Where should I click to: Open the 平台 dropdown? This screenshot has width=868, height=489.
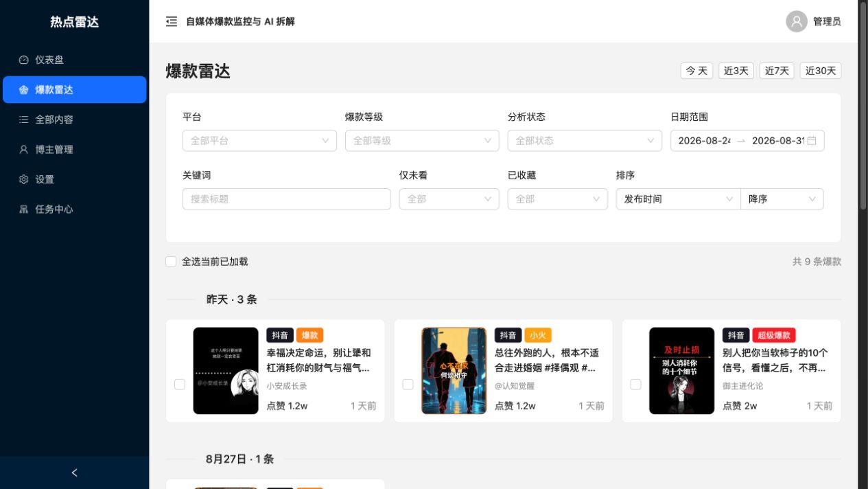tap(259, 141)
